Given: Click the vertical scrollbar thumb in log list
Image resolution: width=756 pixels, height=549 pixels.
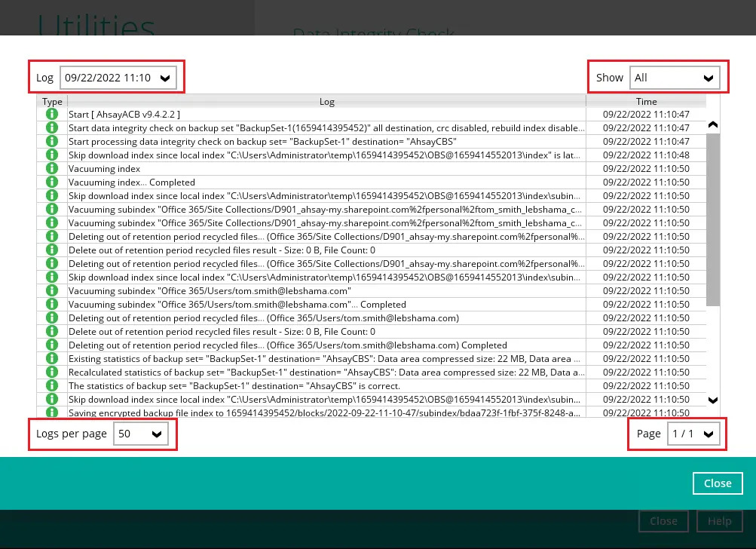Looking at the screenshot, I should 713,219.
